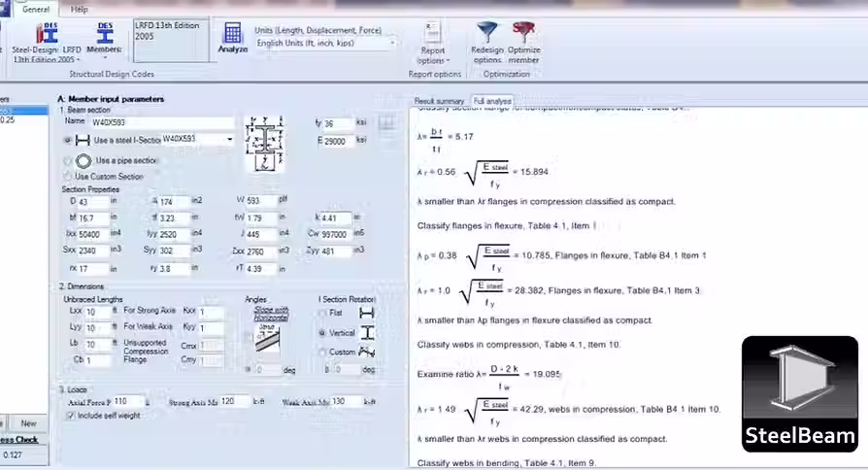Edit Strong Axis Mx moment field

click(x=234, y=401)
